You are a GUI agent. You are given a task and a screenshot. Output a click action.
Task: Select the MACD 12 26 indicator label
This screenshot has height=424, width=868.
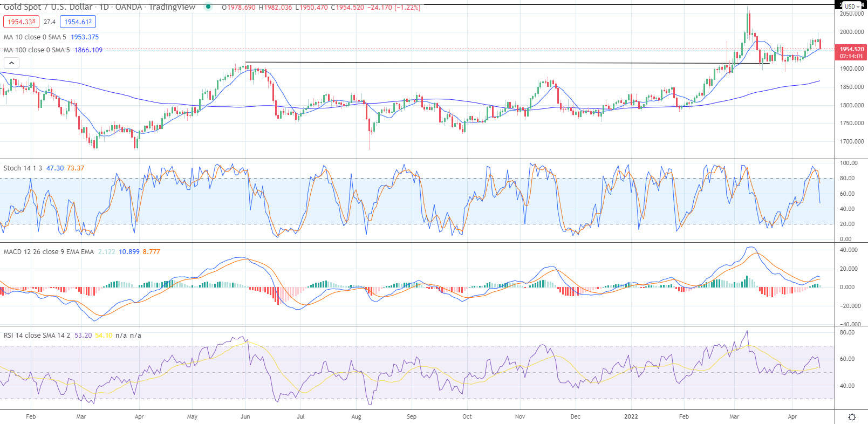(x=49, y=252)
